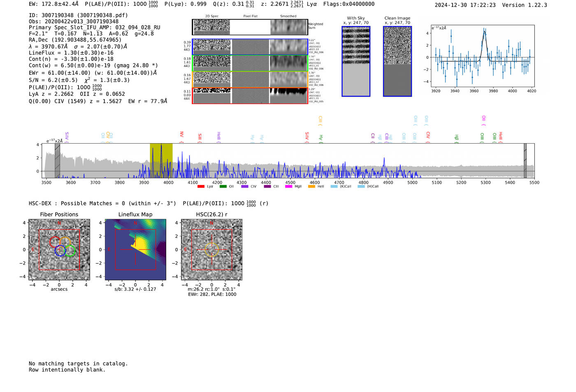The width and height of the screenshot is (576, 392).
Task: Select the red-bordered fiber 2D Spec cutout
Action: (212, 95)
